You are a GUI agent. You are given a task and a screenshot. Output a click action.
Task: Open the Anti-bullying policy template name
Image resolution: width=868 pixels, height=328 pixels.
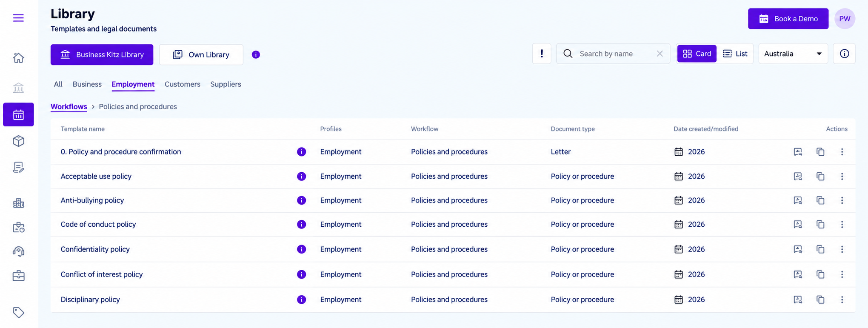click(x=92, y=200)
